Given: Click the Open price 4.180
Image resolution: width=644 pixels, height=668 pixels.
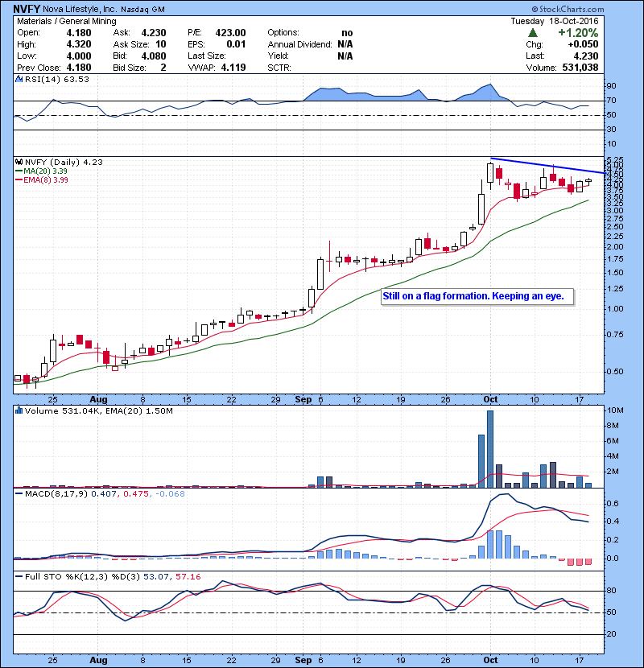Looking at the screenshot, I should pos(79,33).
